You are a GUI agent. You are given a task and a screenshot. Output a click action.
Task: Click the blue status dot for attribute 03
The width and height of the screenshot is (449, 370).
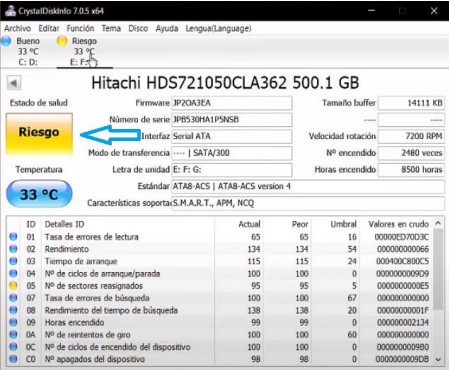[13, 261]
